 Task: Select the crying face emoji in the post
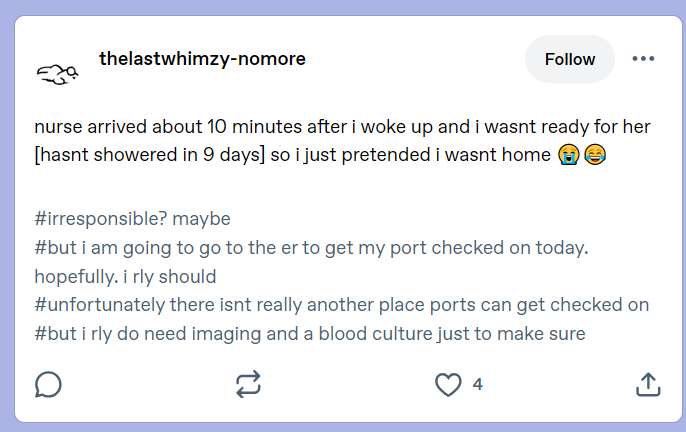point(568,155)
